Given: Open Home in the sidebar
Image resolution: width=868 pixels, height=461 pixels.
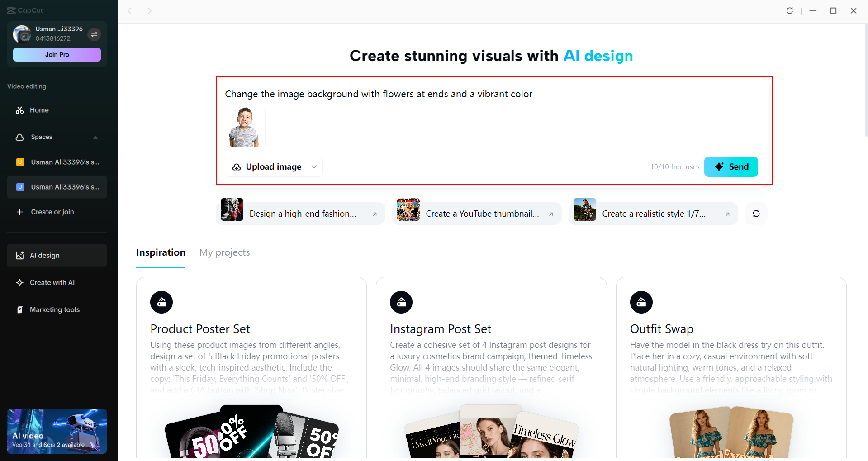Looking at the screenshot, I should coord(57,110).
